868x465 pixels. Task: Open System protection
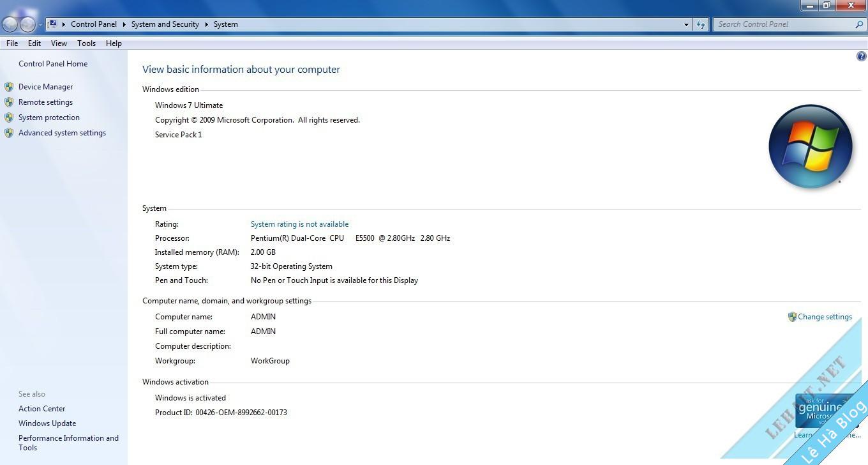click(49, 118)
